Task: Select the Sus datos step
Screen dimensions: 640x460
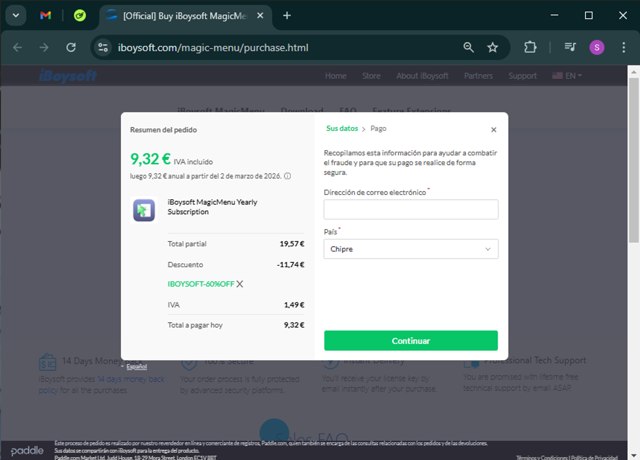Action: tap(342, 129)
